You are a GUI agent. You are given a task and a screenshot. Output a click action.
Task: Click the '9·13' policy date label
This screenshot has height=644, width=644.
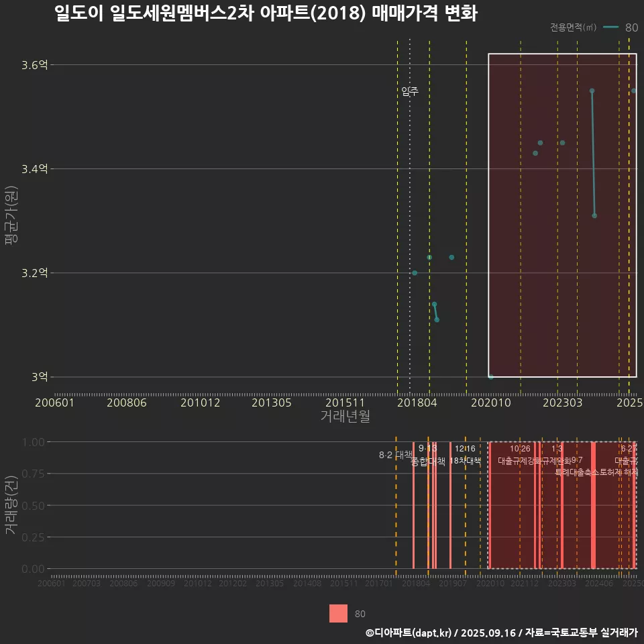click(x=427, y=448)
